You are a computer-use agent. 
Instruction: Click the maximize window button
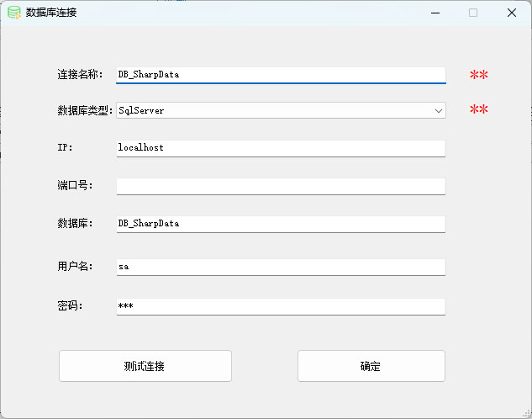[473, 13]
